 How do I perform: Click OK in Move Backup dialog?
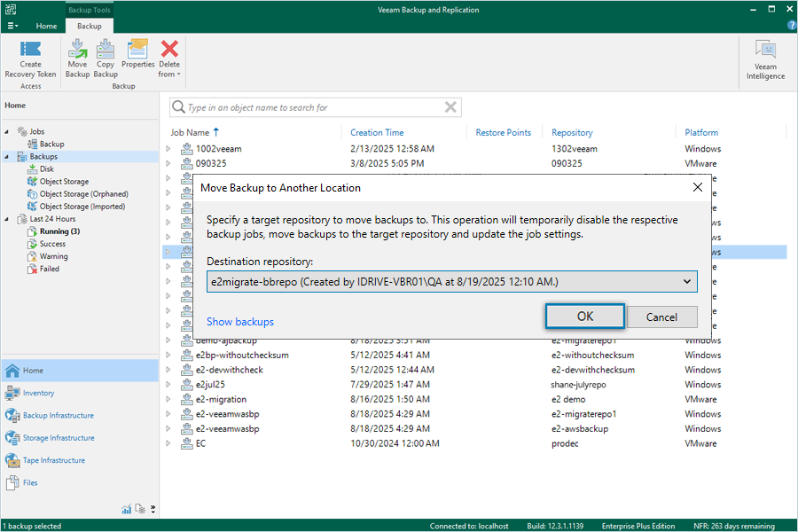[585, 317]
